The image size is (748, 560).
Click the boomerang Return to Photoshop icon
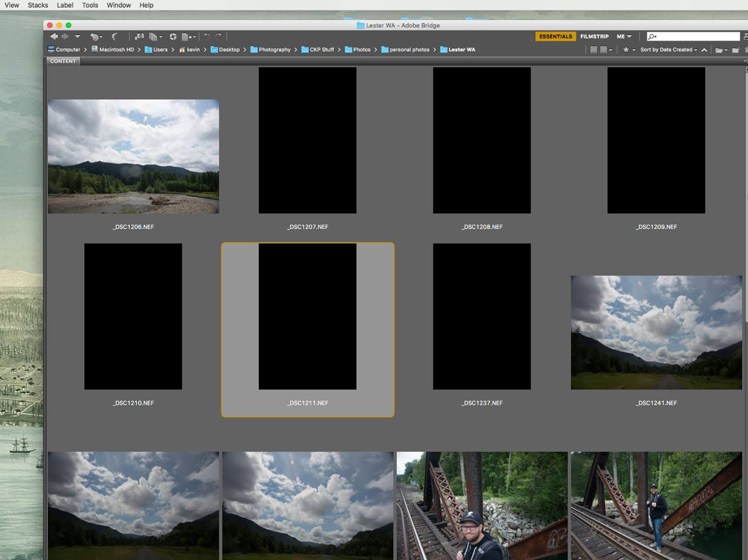115,37
